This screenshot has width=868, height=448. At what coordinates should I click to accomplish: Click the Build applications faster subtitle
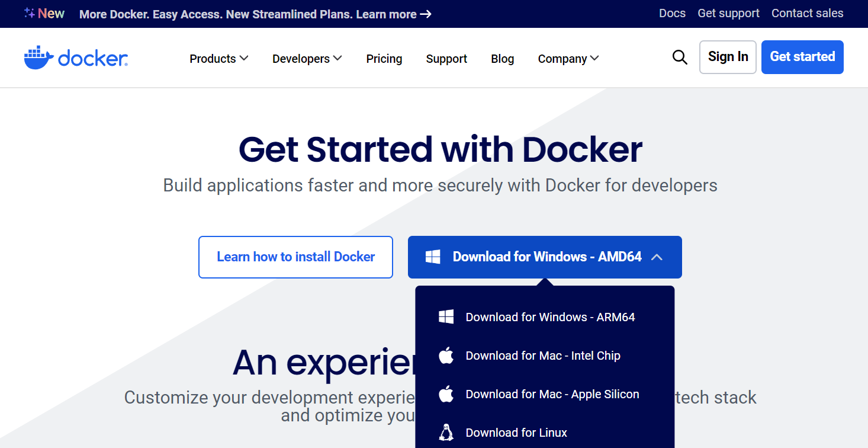pos(440,185)
